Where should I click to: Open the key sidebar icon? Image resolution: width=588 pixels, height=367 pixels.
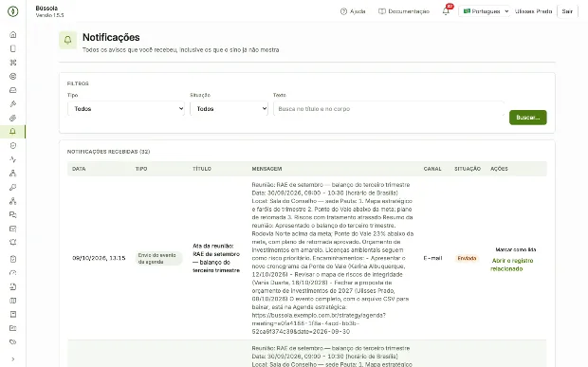[x=12, y=187]
